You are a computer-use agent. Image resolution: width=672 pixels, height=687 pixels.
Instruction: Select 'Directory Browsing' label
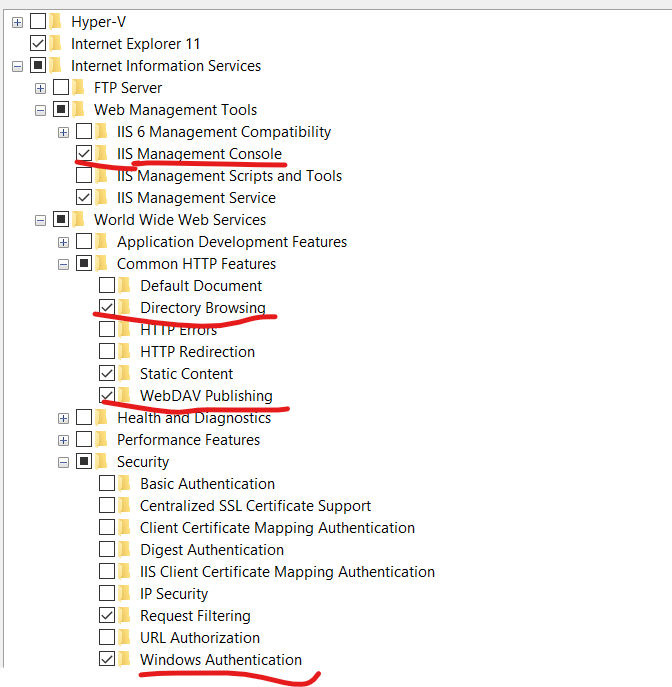point(203,308)
